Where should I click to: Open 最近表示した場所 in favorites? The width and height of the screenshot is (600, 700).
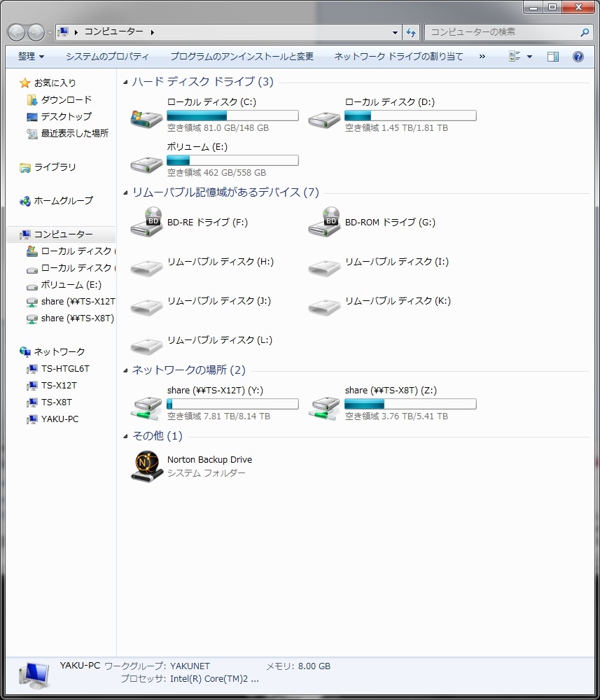click(x=74, y=133)
